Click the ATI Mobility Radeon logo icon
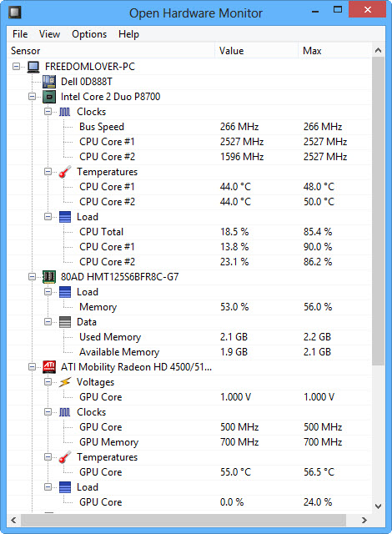 pos(49,367)
